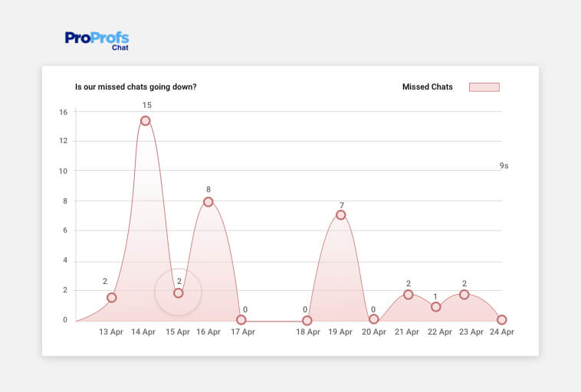Select the 14 Apr peak data point
The image size is (581, 392).
[x=146, y=121]
